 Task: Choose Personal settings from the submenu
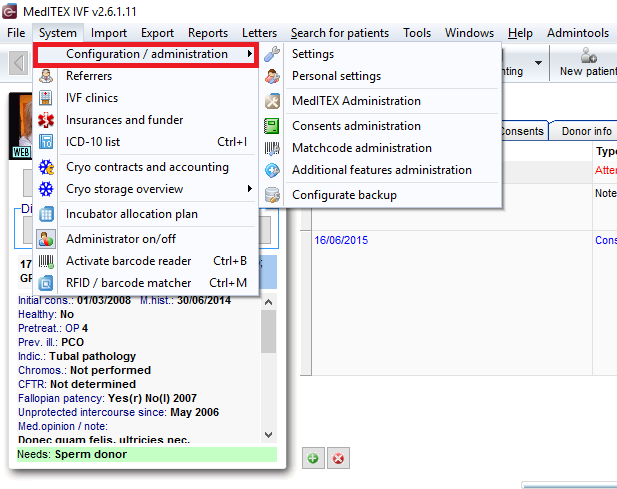tap(381, 76)
